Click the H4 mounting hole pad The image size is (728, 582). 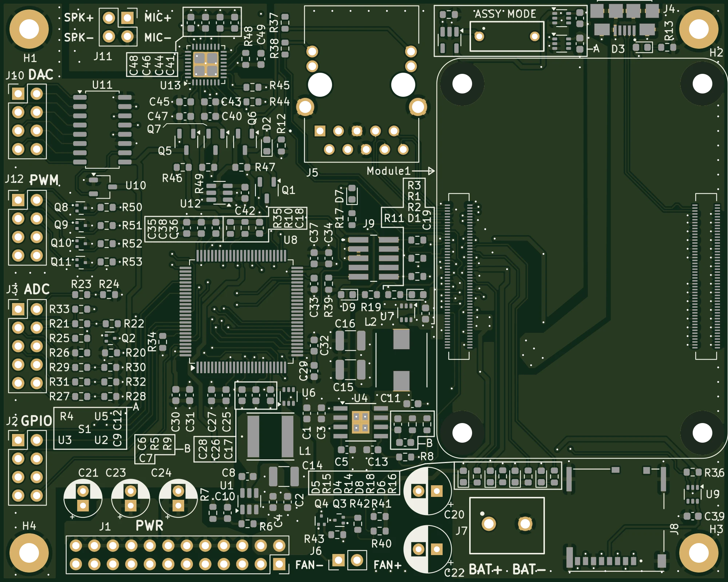(x=29, y=553)
